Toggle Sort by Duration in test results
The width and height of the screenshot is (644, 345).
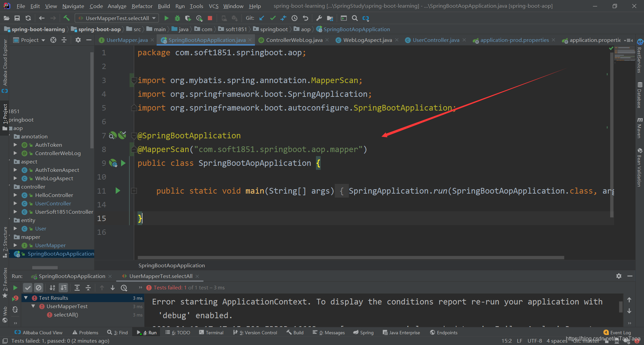63,288
